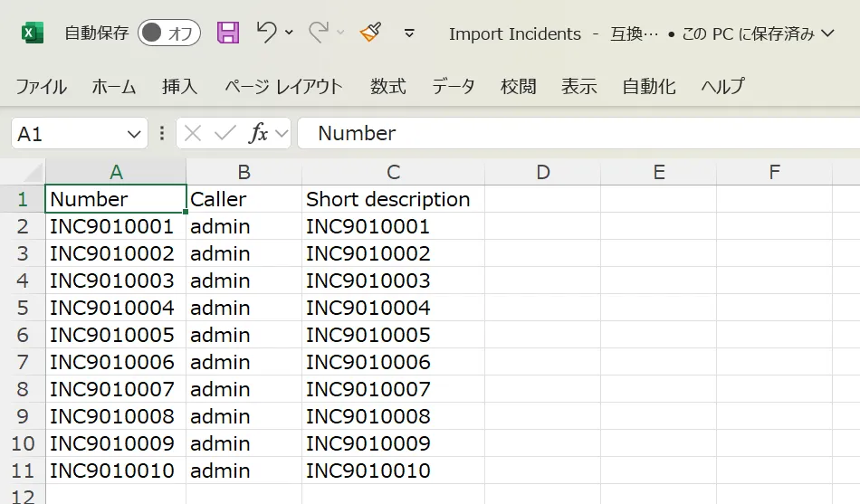Screen dimensions: 860x504
Task: Click the formula bar cancel X icon
Action: pyautogui.click(x=193, y=133)
